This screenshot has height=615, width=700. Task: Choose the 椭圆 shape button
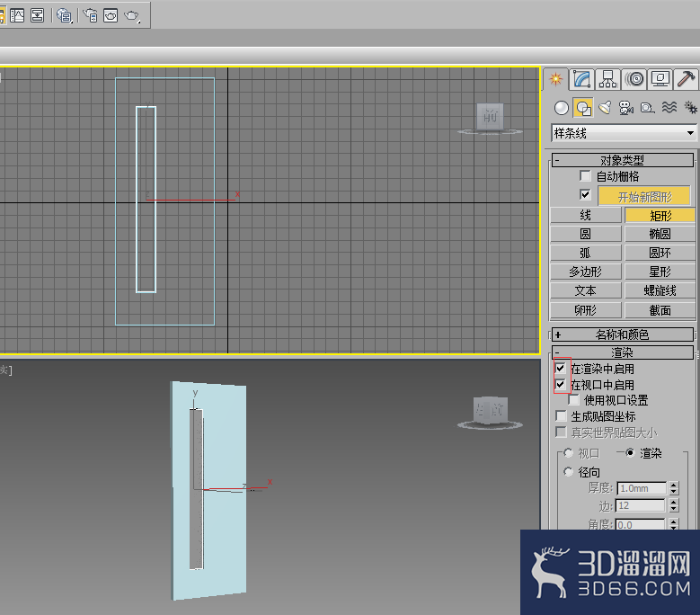(660, 234)
